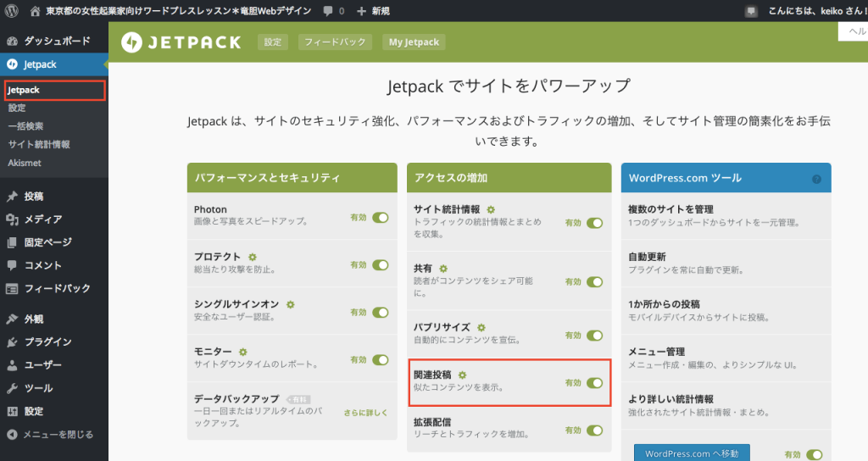This screenshot has height=461, width=868.
Task: Toggle the 拡張配信 module switch
Action: point(594,430)
